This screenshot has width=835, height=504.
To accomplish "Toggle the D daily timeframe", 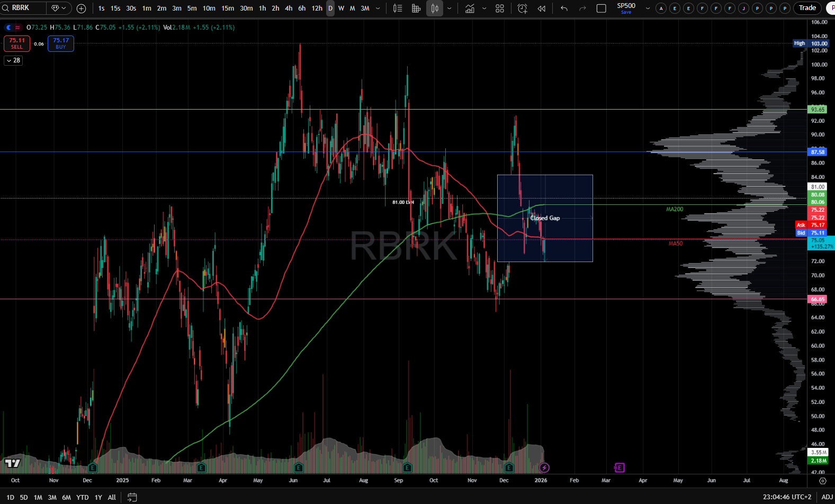I will [330, 8].
